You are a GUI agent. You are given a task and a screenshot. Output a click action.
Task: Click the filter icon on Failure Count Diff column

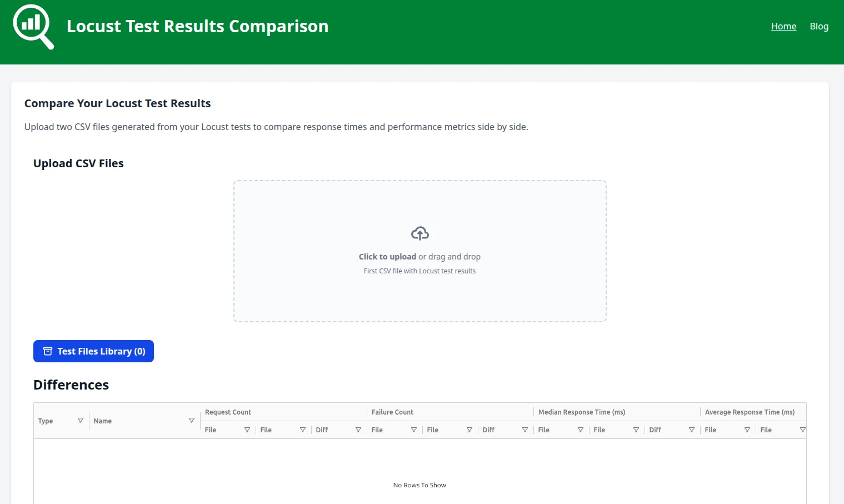tap(525, 430)
